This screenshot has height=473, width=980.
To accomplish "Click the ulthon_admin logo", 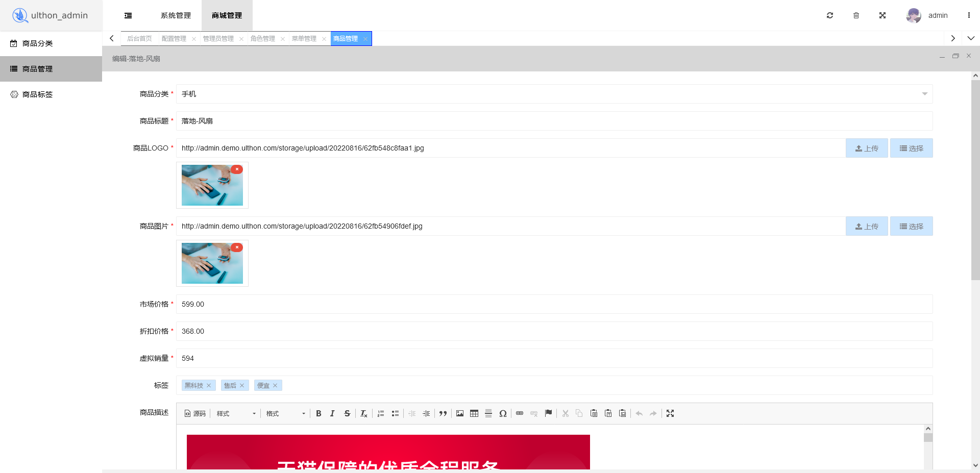I will 50,15.
